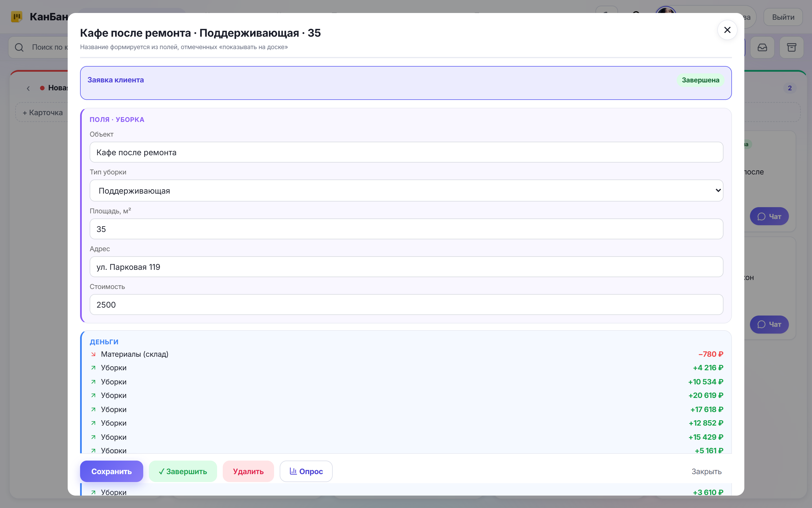The image size is (812, 508).
Task: Click the Адрес field with ул. Парковая 119
Action: click(406, 267)
